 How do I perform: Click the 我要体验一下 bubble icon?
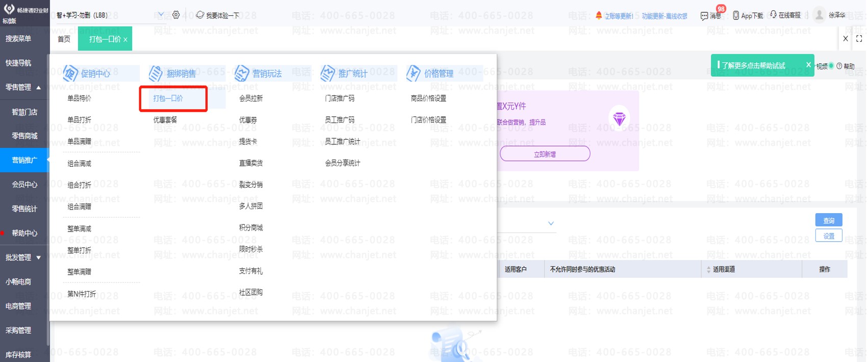click(x=200, y=15)
